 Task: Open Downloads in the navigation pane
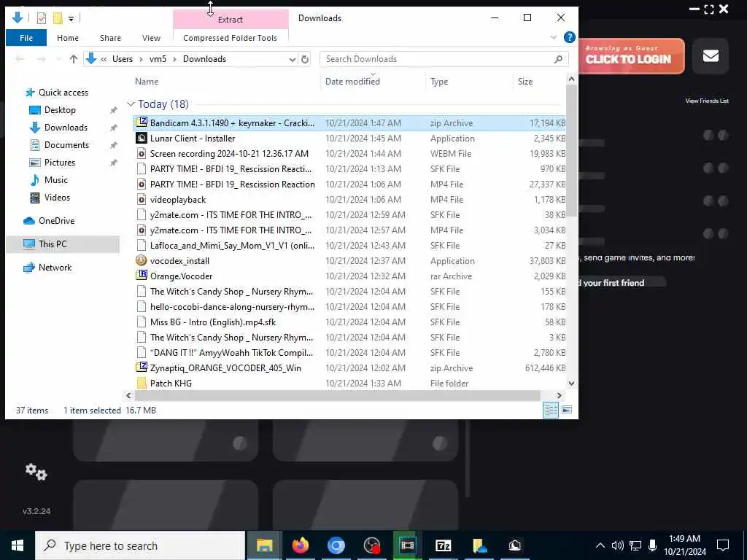tap(66, 128)
